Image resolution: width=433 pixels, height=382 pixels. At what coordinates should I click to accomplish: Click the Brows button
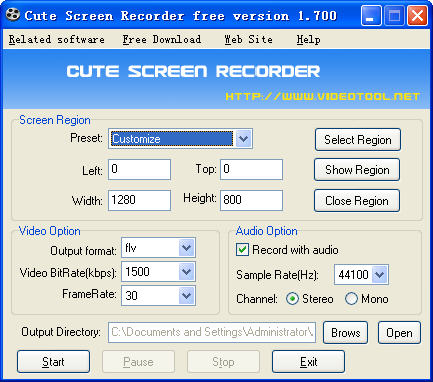[x=345, y=333]
